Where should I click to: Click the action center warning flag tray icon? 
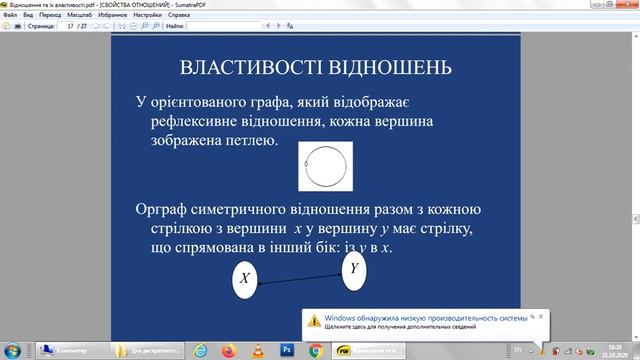tap(542, 351)
